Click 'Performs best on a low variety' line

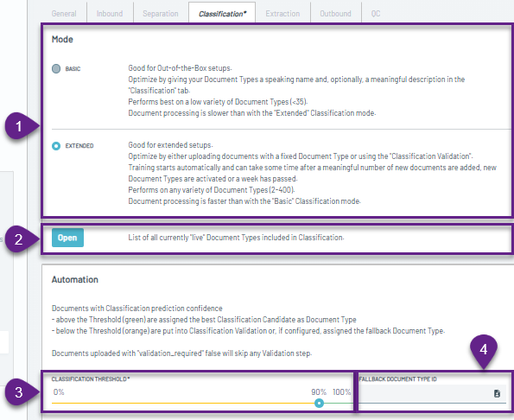click(218, 102)
